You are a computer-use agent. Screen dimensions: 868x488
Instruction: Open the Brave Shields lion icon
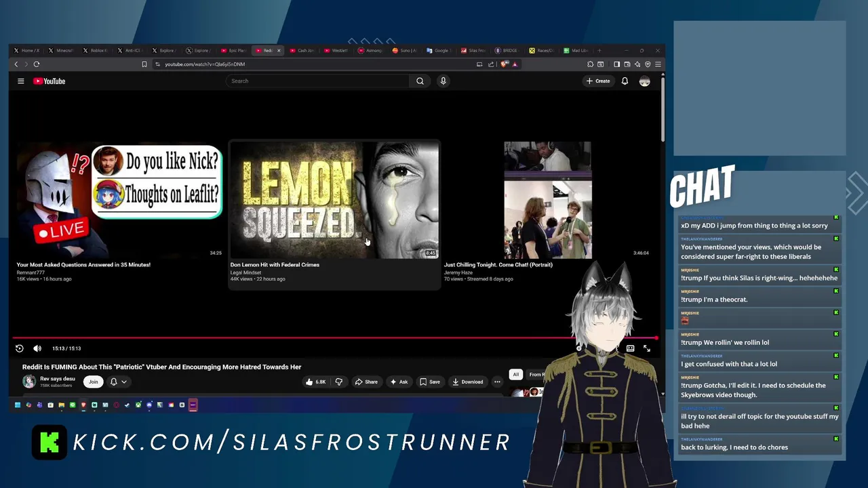[504, 64]
